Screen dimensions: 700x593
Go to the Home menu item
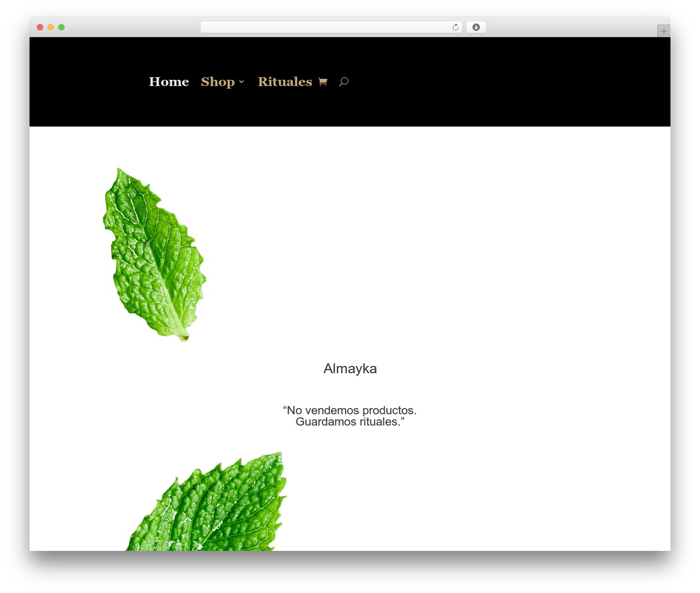click(169, 82)
